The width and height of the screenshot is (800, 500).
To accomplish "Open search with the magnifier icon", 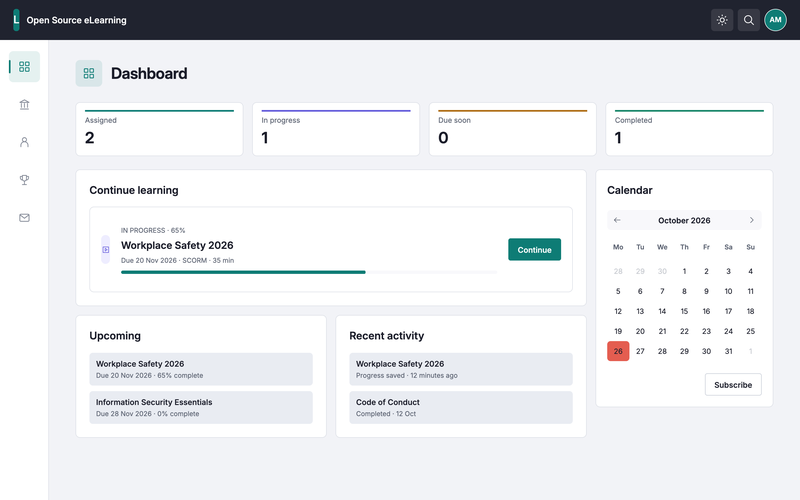I will point(748,20).
